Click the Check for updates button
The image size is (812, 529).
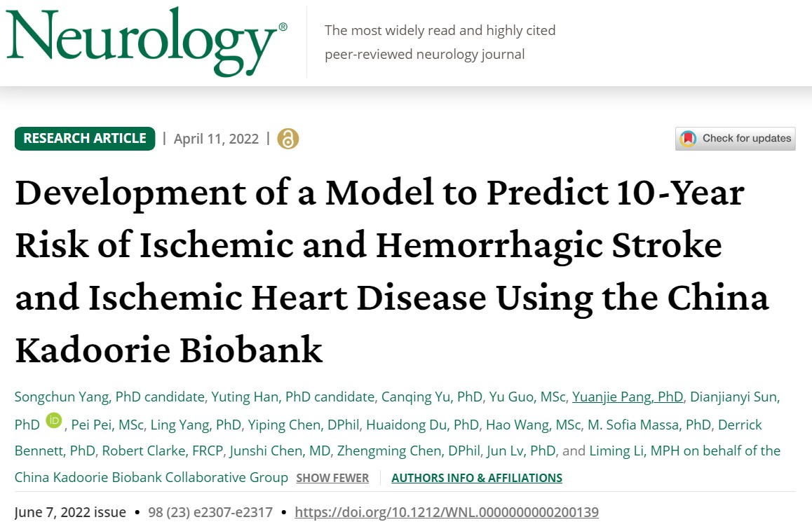click(x=735, y=138)
